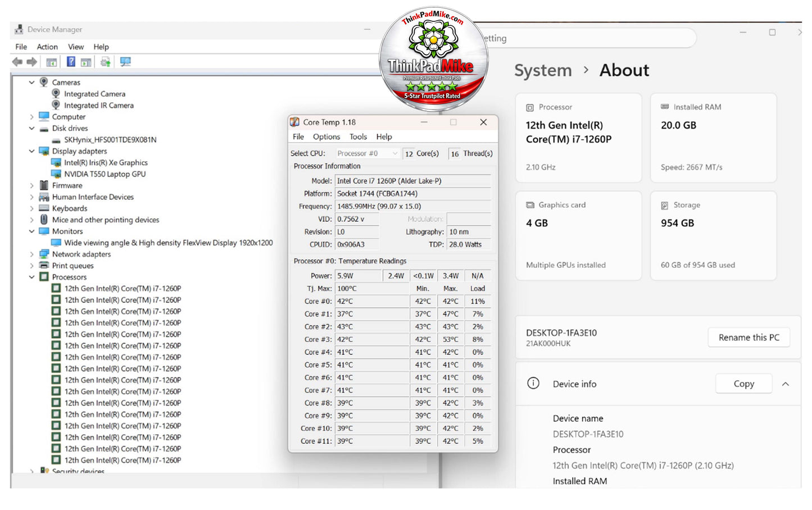This screenshot has height=510, width=812.
Task: Toggle the show/hide console tree toolbar icon
Action: 51,62
